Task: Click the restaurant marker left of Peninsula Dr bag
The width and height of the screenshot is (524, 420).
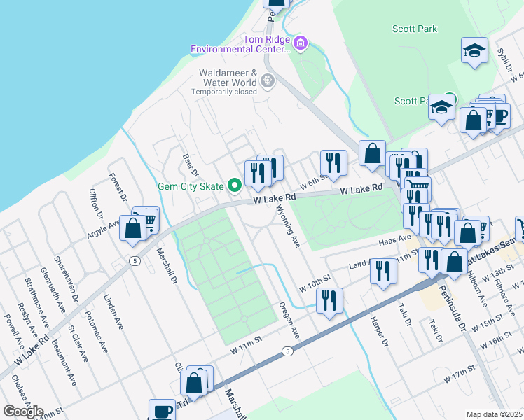Action: 429,261
